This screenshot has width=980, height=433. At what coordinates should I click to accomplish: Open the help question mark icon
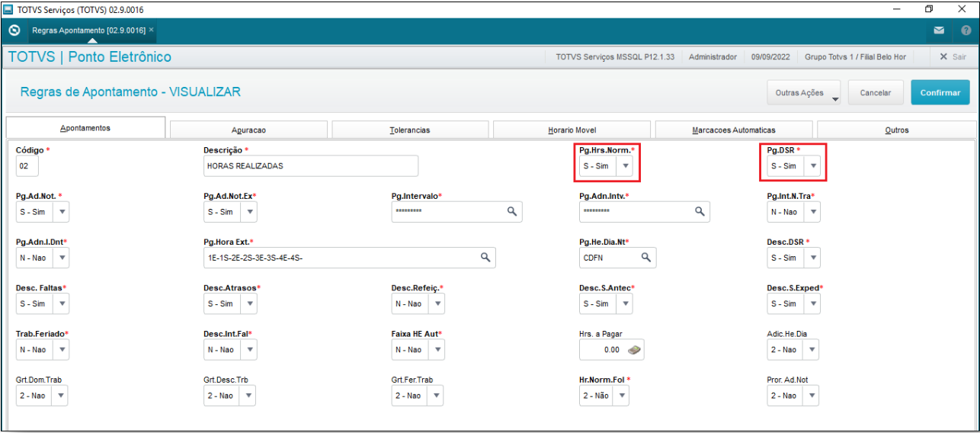click(x=966, y=30)
